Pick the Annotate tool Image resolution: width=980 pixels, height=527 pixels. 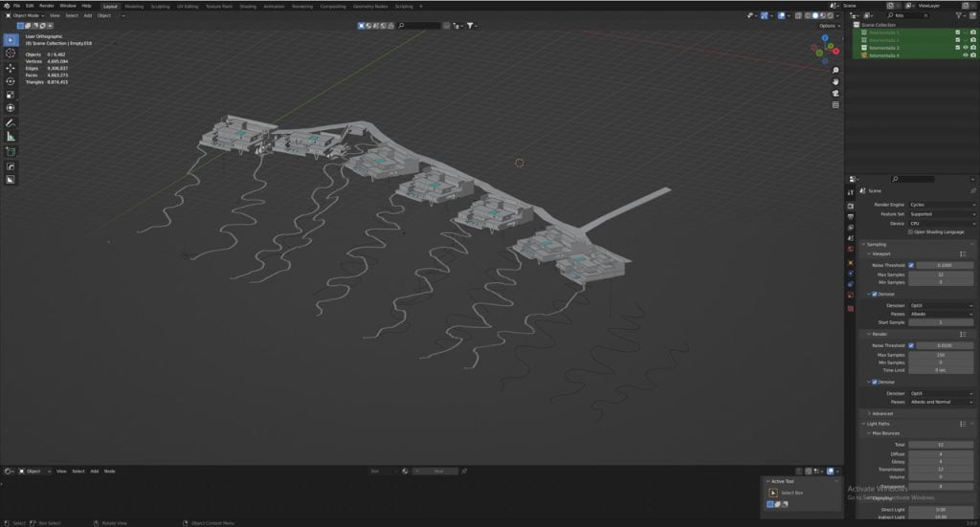pyautogui.click(x=11, y=123)
